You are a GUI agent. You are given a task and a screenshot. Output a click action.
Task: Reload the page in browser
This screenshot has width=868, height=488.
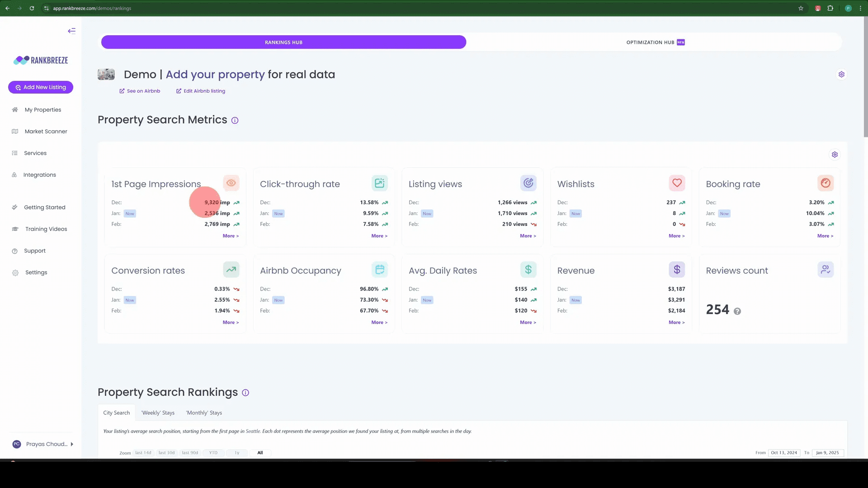click(32, 8)
